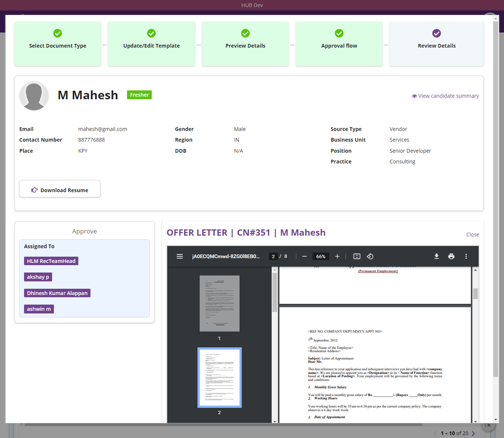Click the Assigned To label
504x438 pixels.
click(x=39, y=246)
